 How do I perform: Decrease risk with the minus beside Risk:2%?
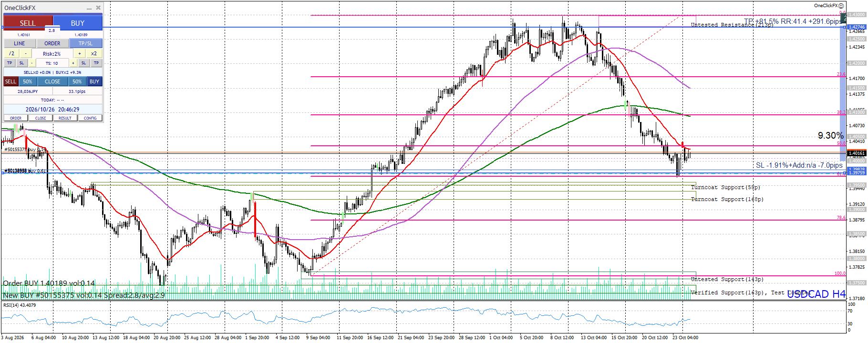click(26, 53)
